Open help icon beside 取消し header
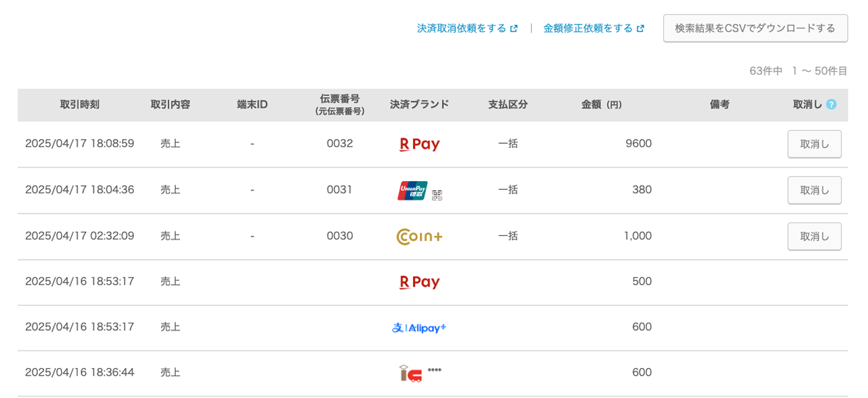Screen dimensions: 868x398 tap(831, 104)
